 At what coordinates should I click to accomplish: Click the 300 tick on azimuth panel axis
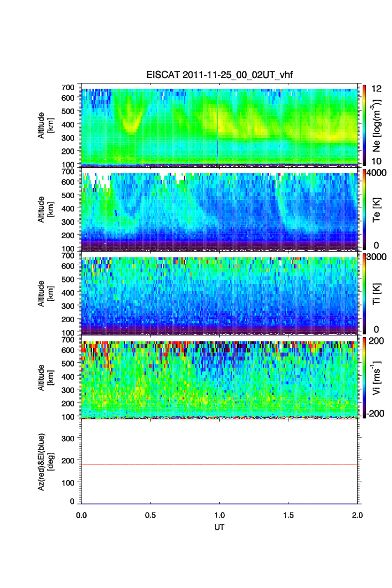pyautogui.click(x=68, y=438)
